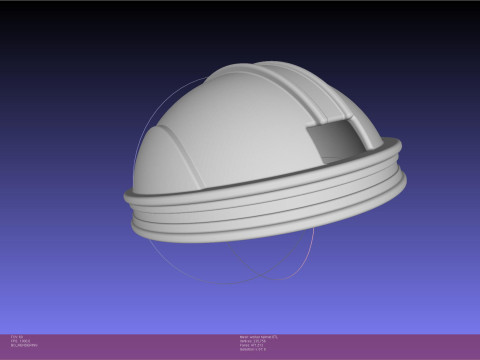
Task: Click the gray dome helmet 3D model
Action: (x=265, y=152)
